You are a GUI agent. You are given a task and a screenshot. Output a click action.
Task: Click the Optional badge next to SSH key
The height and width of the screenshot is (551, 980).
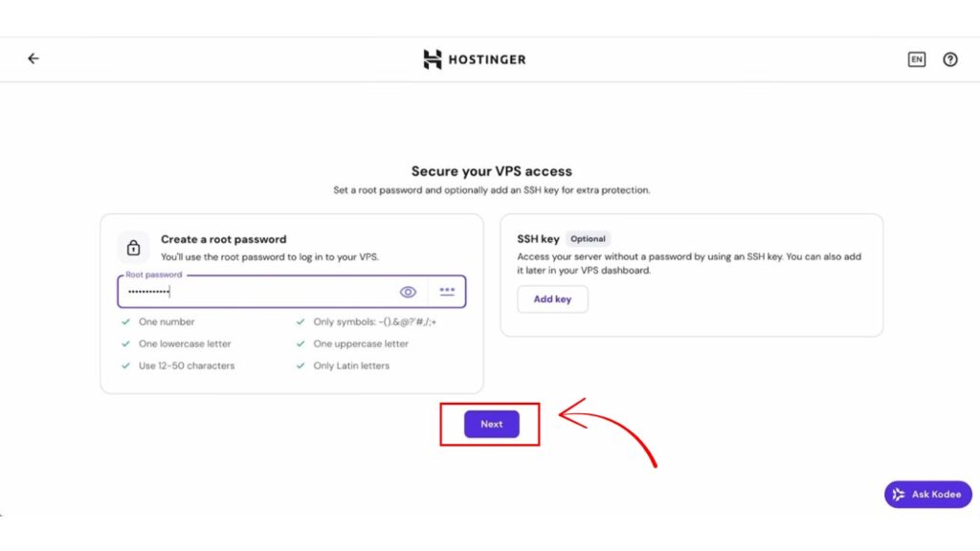(588, 239)
